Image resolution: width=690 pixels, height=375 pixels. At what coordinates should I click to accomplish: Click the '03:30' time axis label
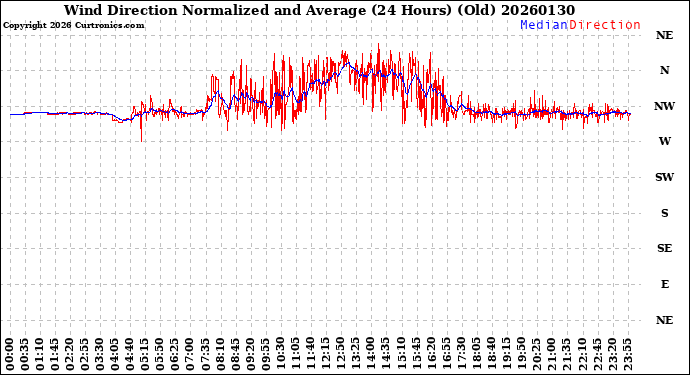(100, 355)
